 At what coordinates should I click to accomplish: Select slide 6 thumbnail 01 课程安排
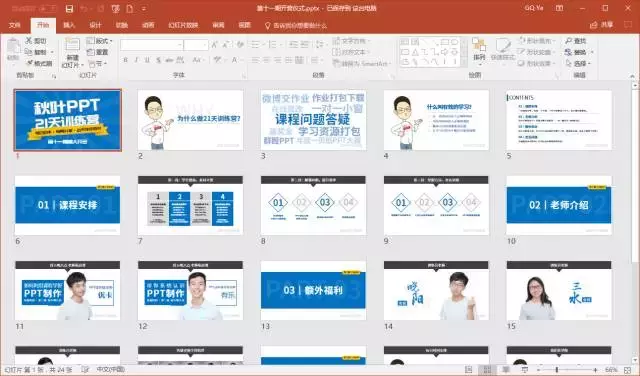point(67,205)
